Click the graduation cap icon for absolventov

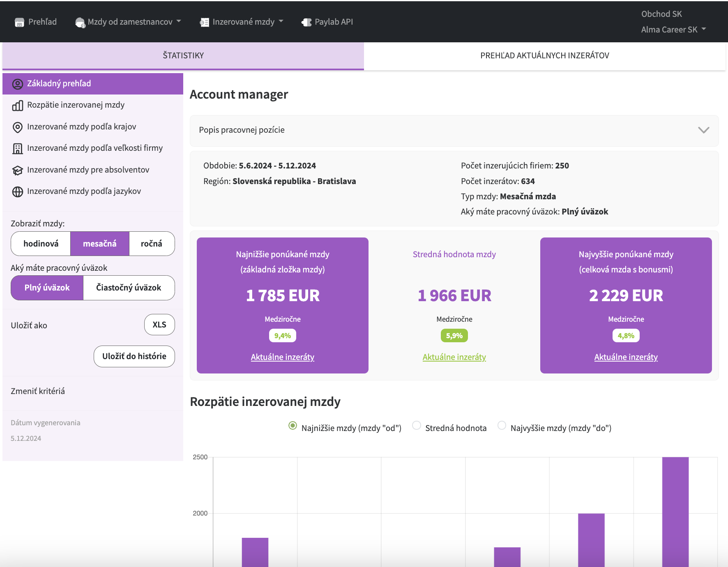click(x=18, y=171)
